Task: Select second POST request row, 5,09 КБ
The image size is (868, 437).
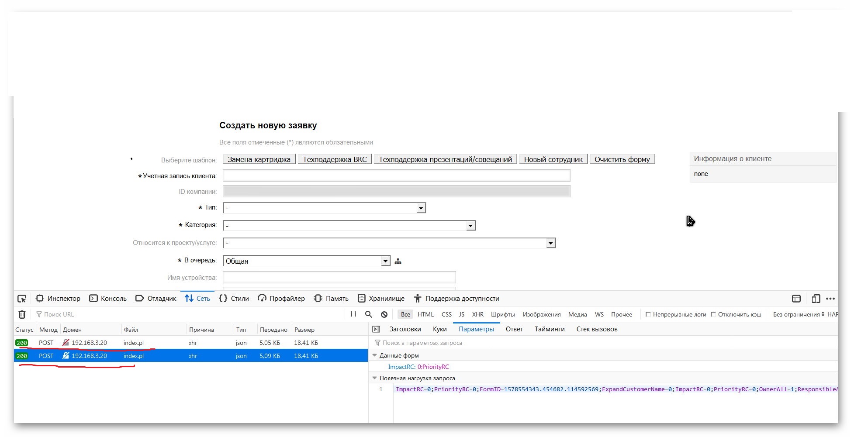Action: [191, 356]
